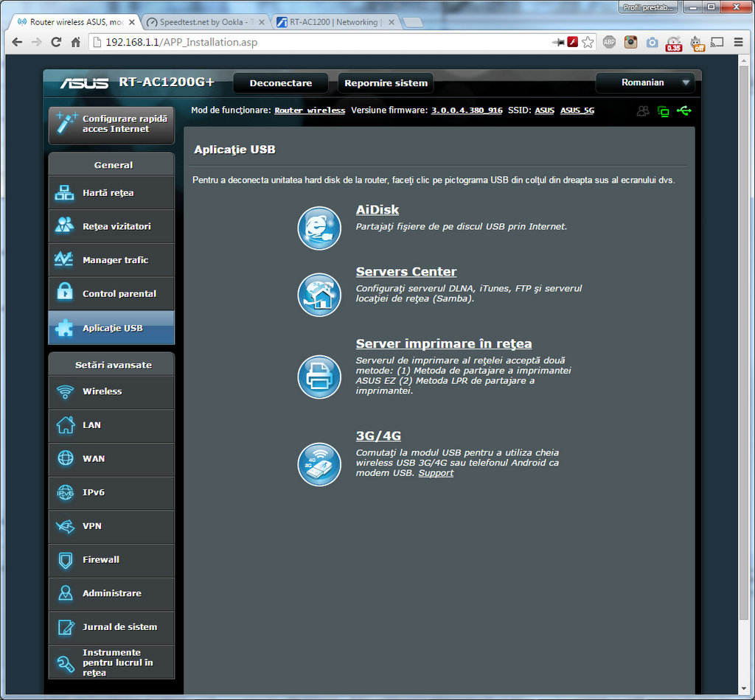Click the Repornire sistem button

tap(386, 83)
